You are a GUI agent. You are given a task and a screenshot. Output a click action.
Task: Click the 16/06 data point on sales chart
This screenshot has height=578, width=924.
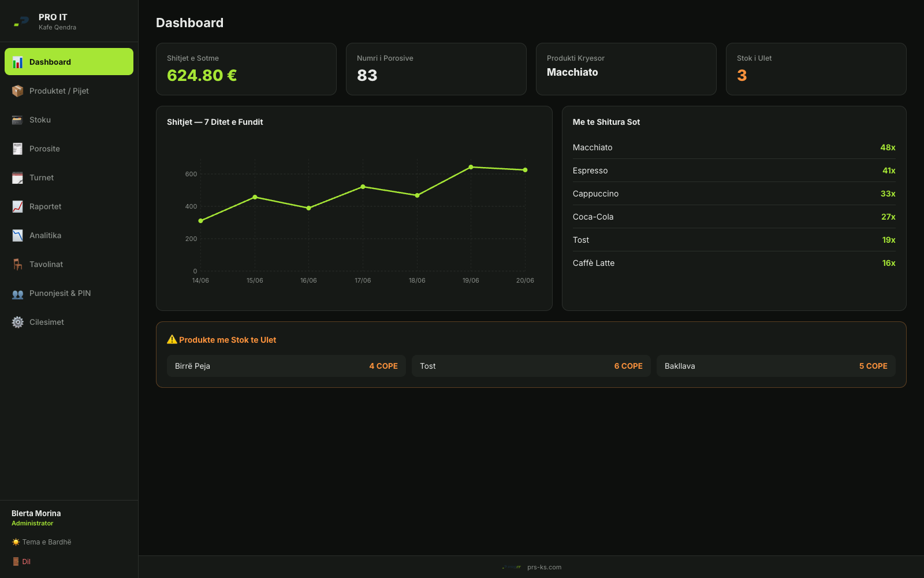308,208
